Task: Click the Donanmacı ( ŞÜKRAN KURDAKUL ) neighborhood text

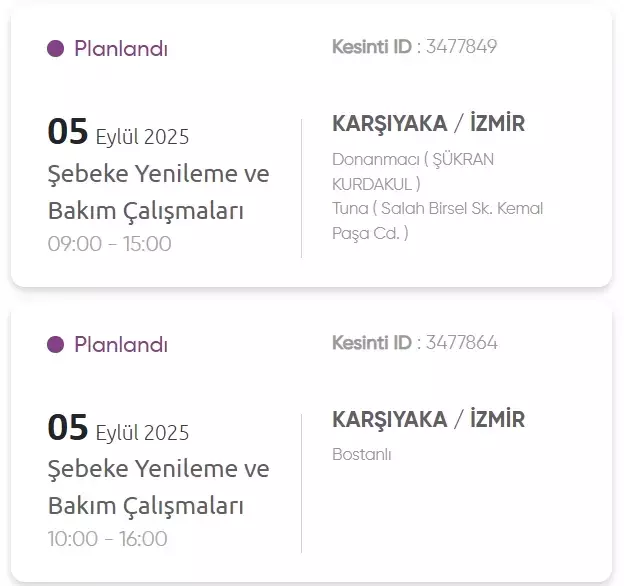Action: pos(412,171)
